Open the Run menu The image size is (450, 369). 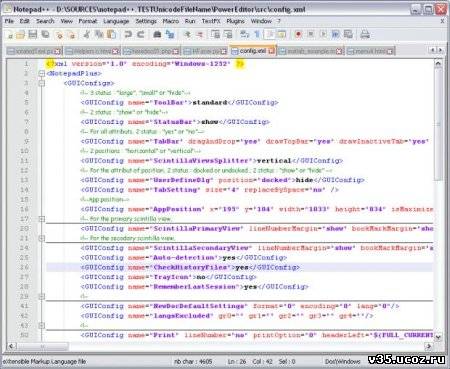[190, 21]
